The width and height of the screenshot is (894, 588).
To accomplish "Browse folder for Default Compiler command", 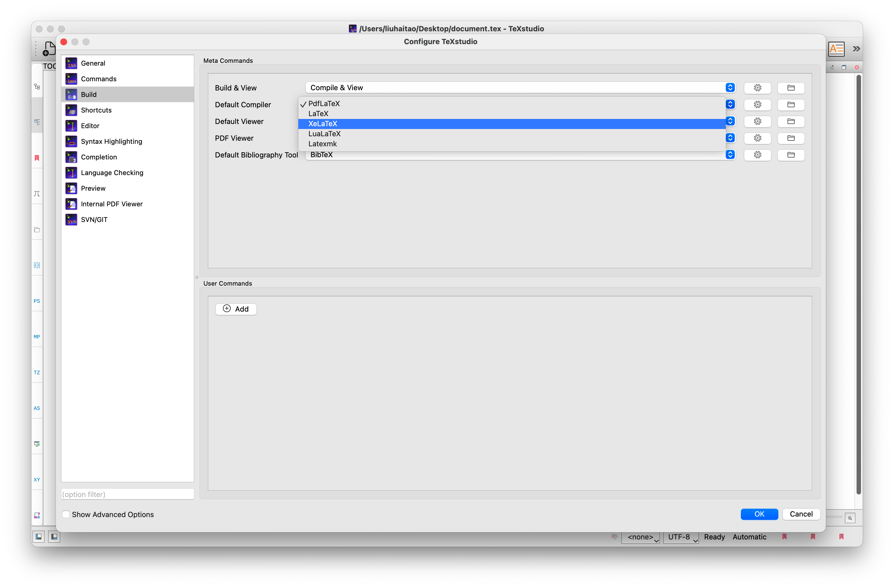I will point(791,105).
